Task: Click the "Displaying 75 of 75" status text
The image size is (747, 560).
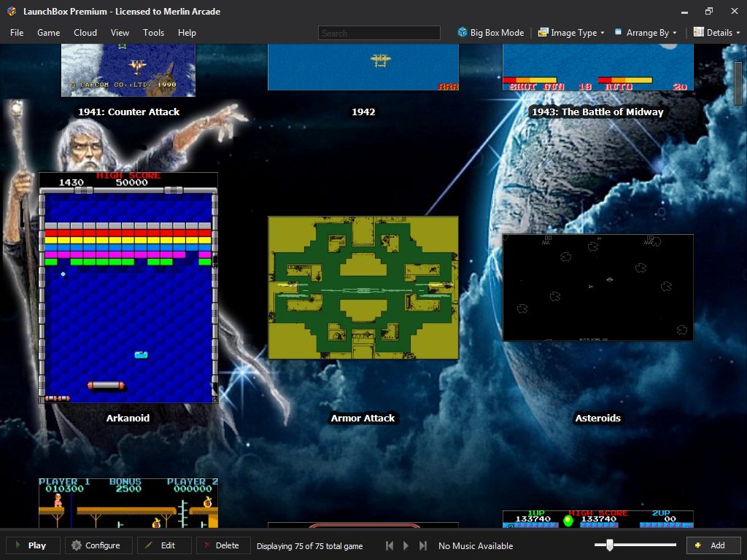Action: 309,545
